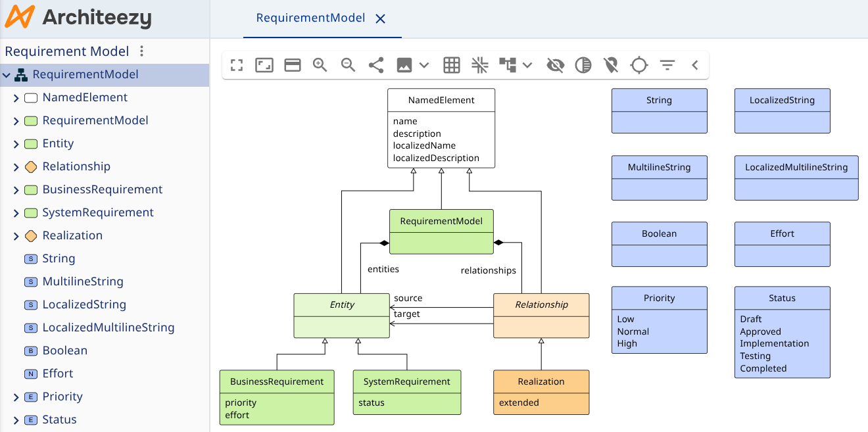Expand the NamedElement tree node
This screenshot has height=432, width=868.
16,97
